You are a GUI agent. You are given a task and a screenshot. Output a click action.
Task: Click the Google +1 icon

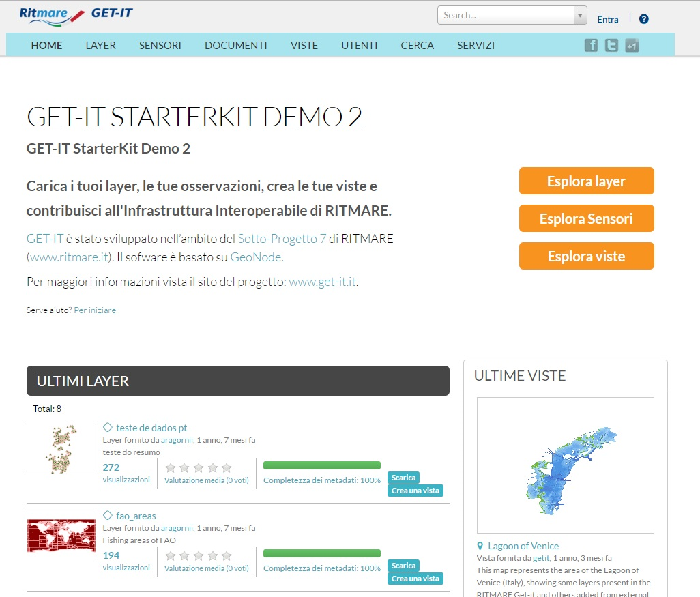(x=632, y=45)
